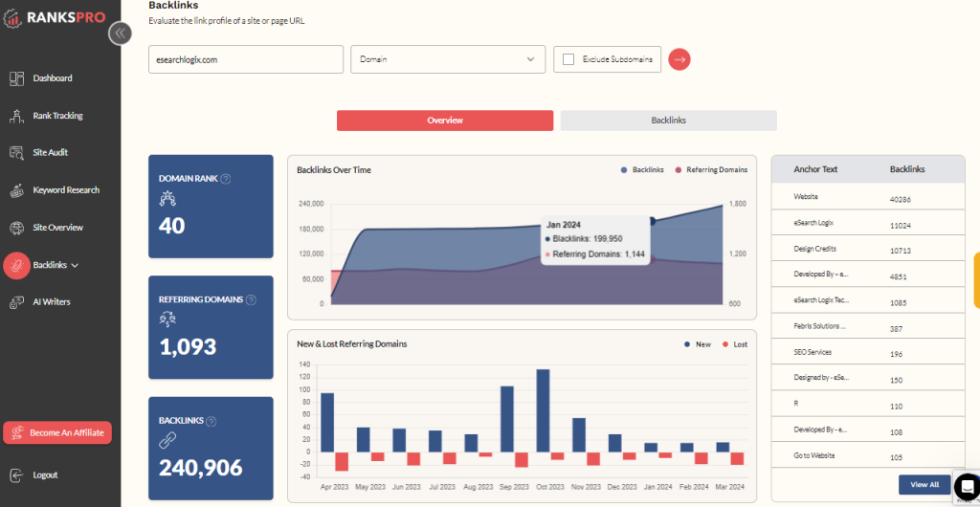Click the Sep 2023 New bar
This screenshot has width=980, height=507.
[x=507, y=419]
